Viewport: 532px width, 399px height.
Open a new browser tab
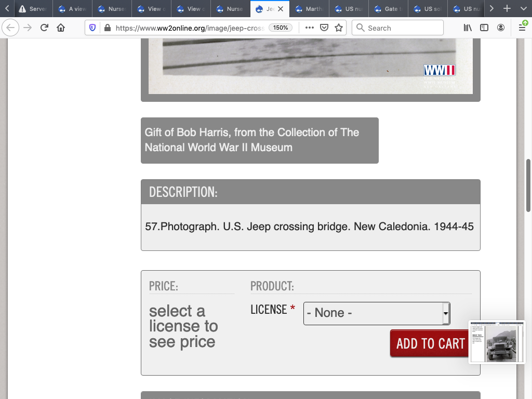point(507,9)
